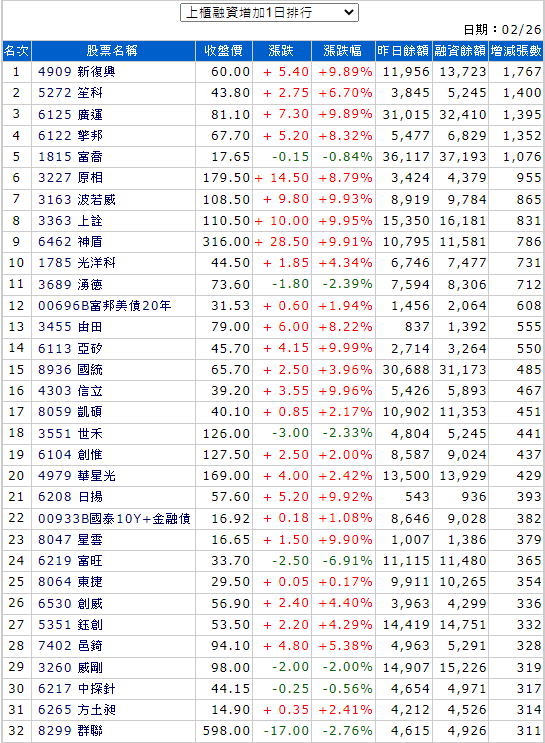
Task: Click the 股票名稱 column header
Action: (113, 51)
